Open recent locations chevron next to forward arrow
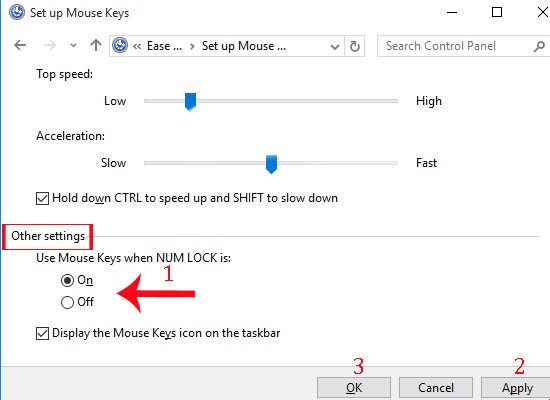550x400 pixels. coord(73,46)
